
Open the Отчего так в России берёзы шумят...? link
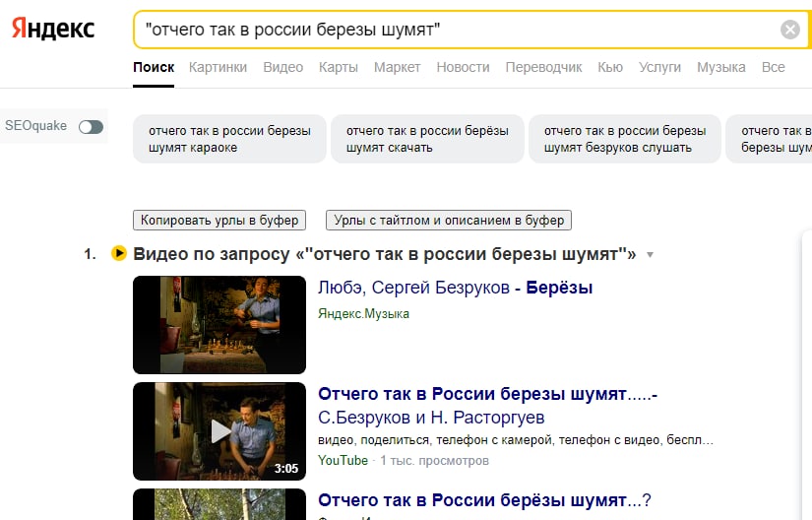tap(484, 500)
